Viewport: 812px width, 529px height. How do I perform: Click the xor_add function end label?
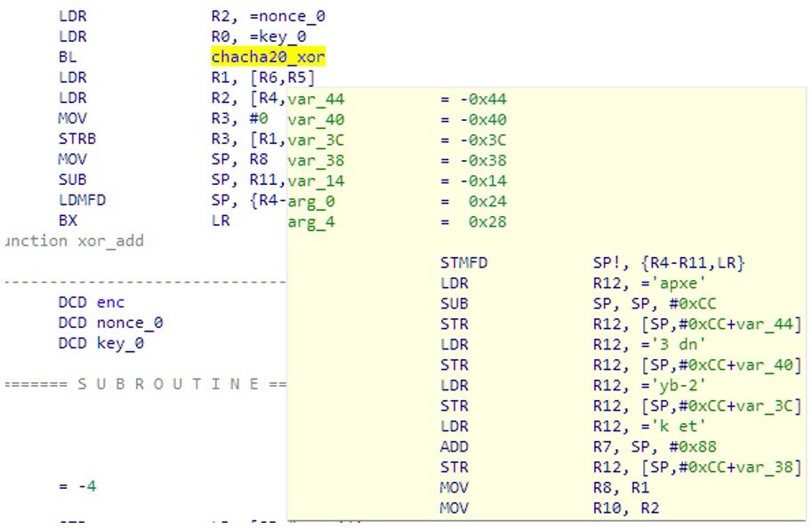[74, 241]
